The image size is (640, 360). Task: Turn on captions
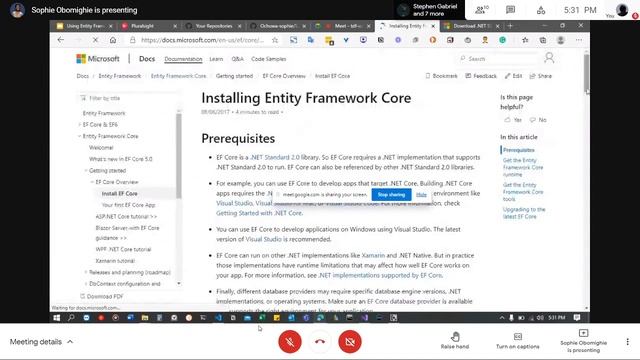point(518,341)
